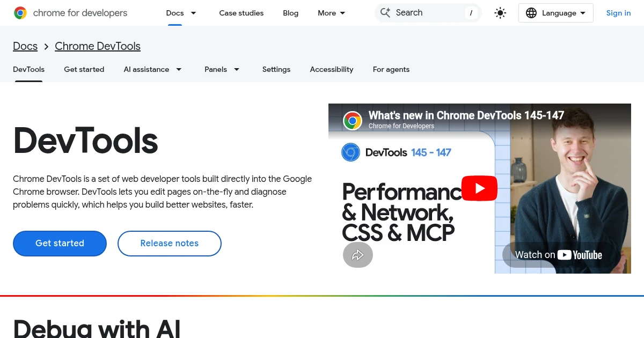
Task: Open the Accessibility tab
Action: coord(332,69)
